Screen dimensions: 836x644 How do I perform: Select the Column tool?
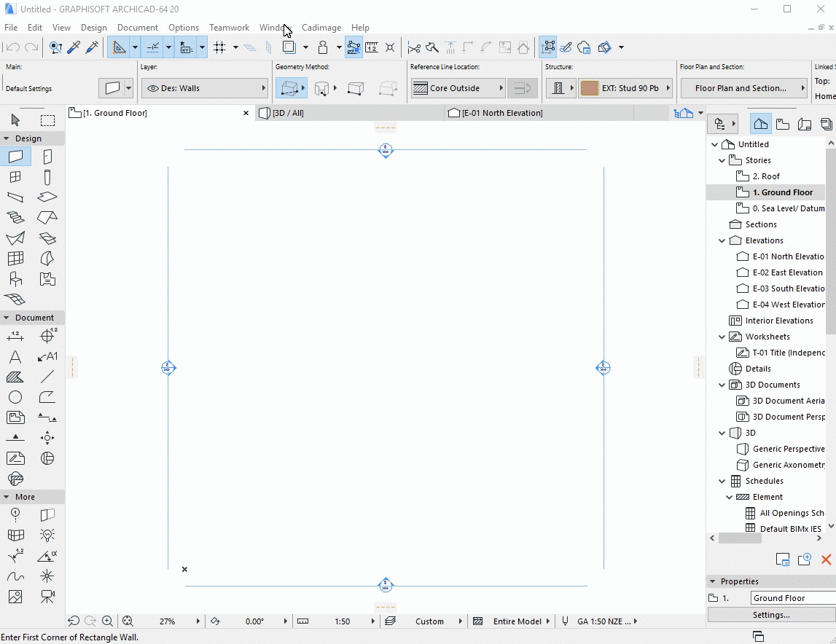[x=47, y=177]
